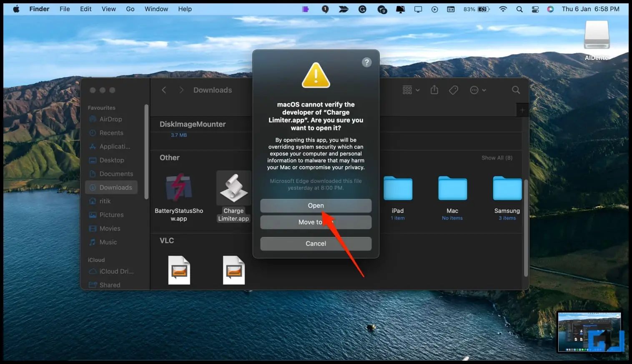
Task: Click the Finder window search icon
Action: click(516, 90)
